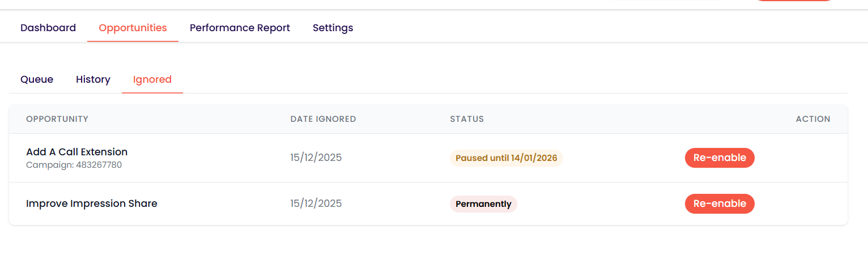Open the Settings tab
The width and height of the screenshot is (868, 276).
pyautogui.click(x=333, y=28)
